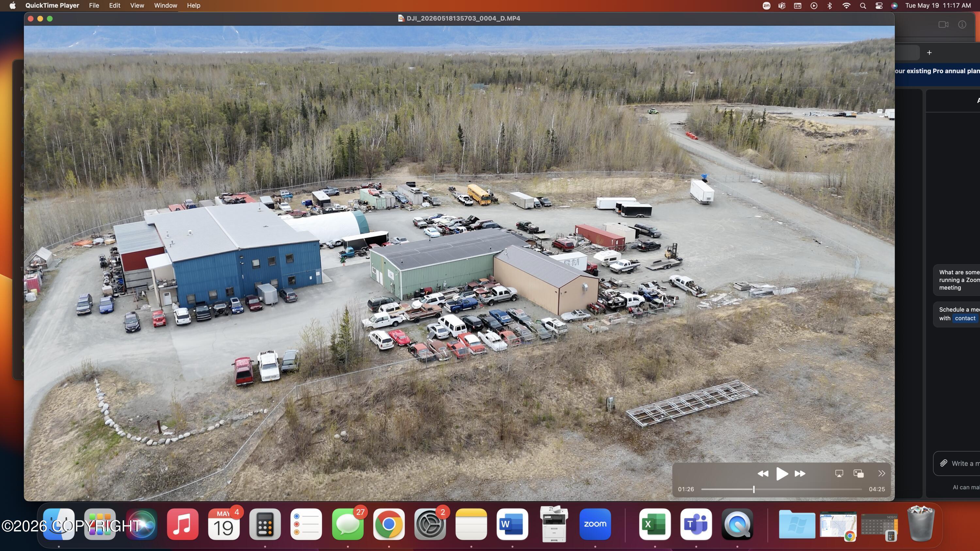Image resolution: width=980 pixels, height=551 pixels.
Task: Toggle picture-in-picture mode icon
Action: click(x=858, y=473)
